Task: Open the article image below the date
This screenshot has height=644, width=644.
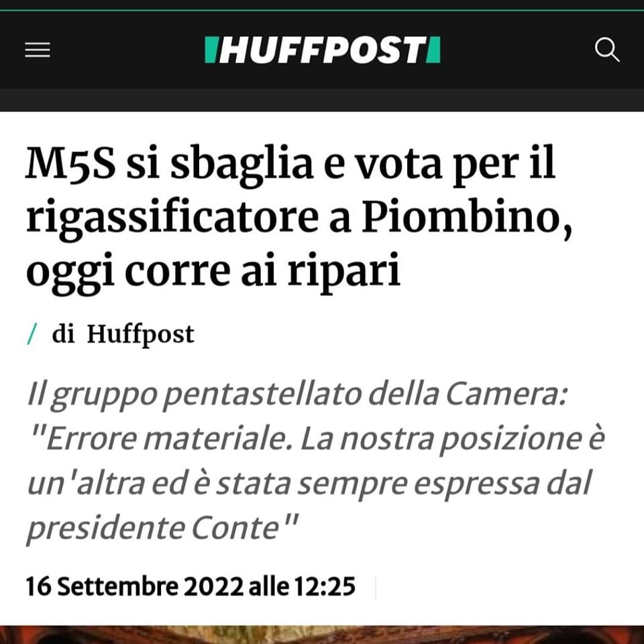Action: (322, 635)
